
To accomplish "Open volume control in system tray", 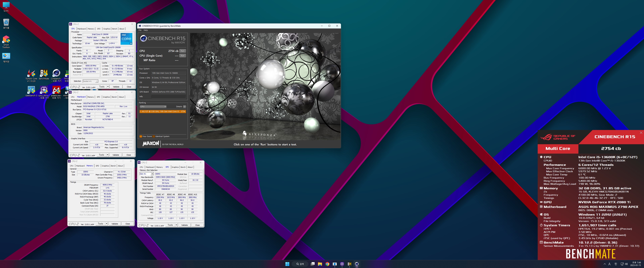I will 626,264.
